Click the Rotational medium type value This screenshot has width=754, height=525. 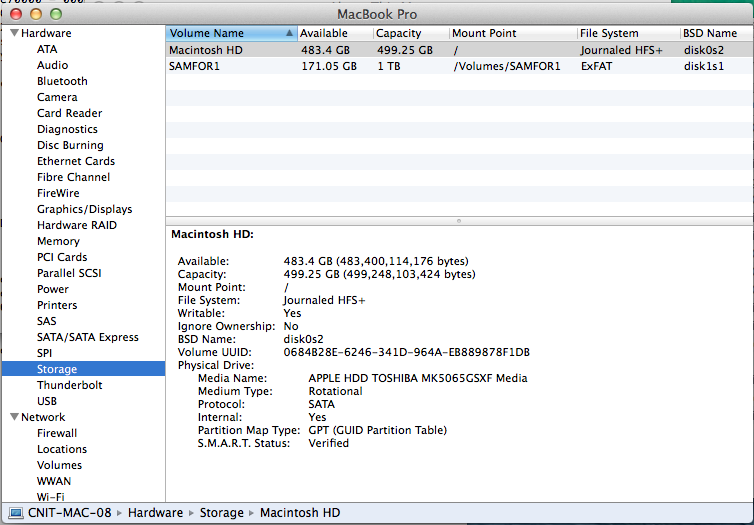[335, 391]
